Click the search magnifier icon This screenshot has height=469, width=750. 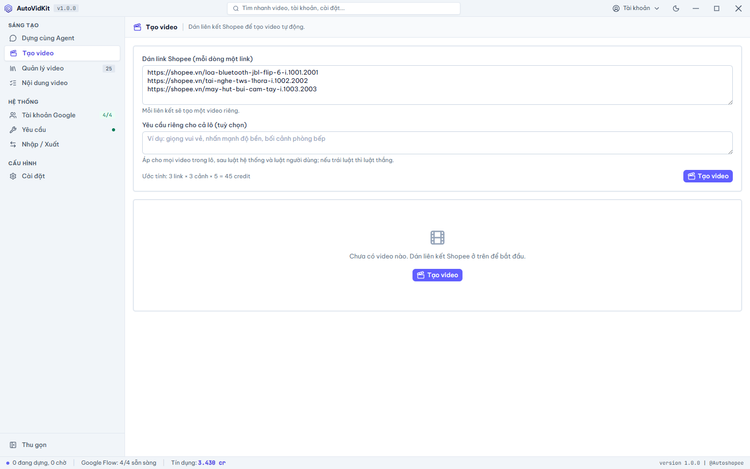point(236,8)
